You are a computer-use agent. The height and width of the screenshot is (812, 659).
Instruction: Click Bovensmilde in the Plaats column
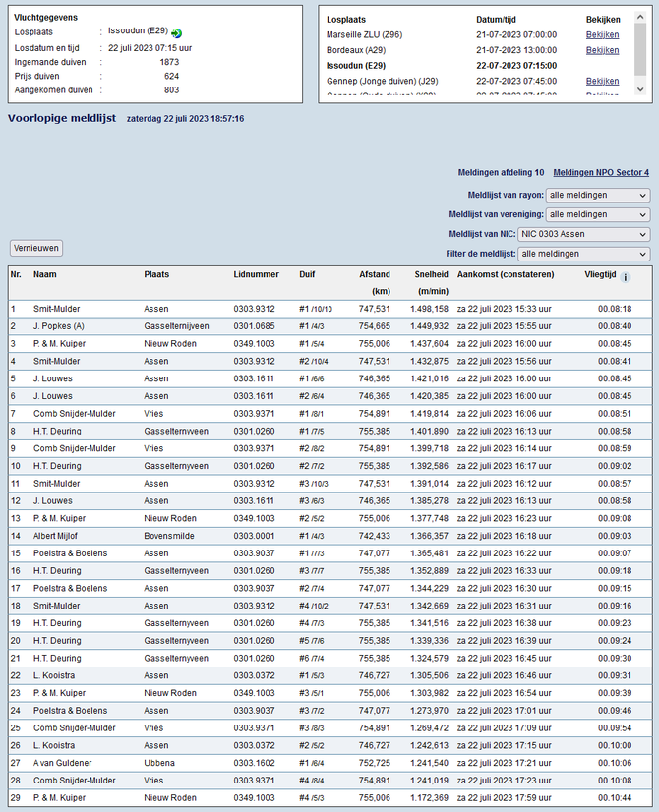(169, 536)
